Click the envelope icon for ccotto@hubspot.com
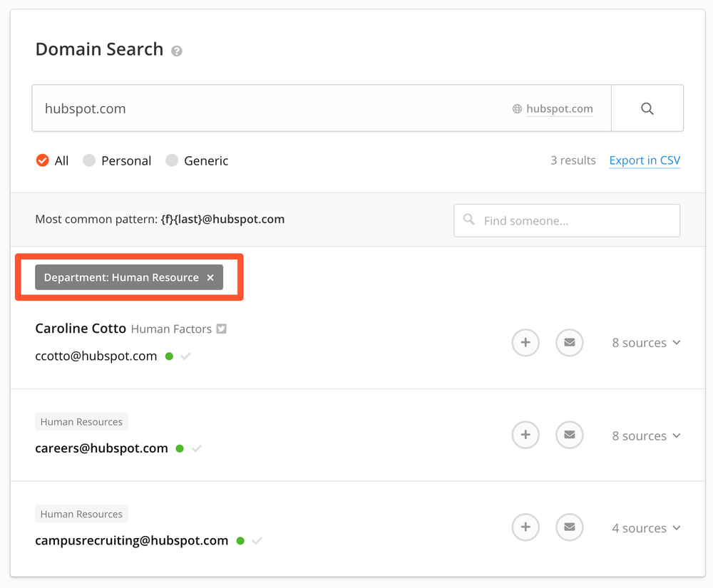This screenshot has height=588, width=713. click(569, 343)
